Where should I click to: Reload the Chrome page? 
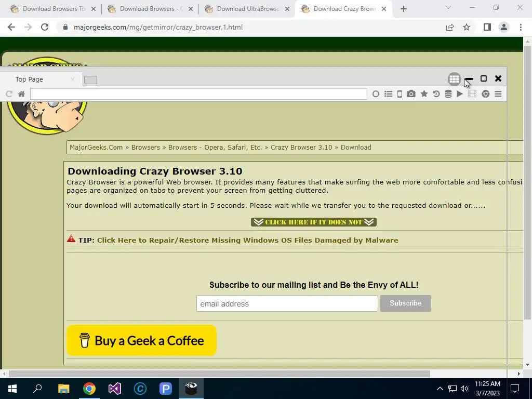coord(45,27)
